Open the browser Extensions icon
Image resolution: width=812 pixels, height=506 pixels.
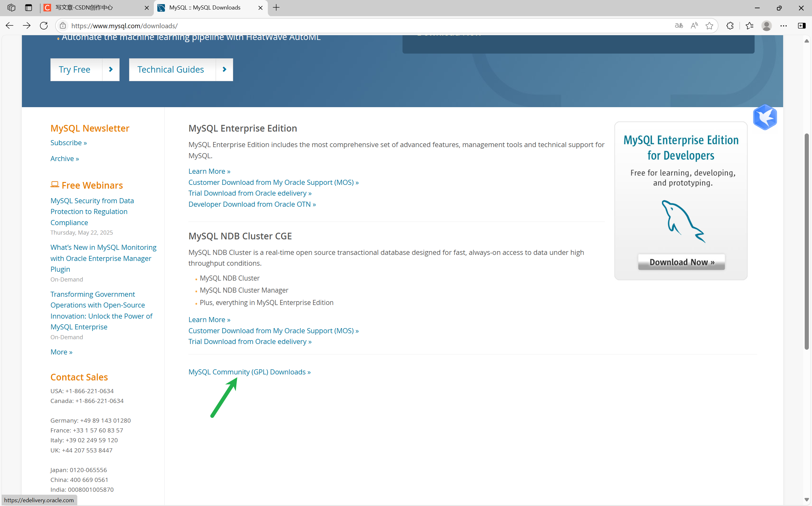click(730, 25)
